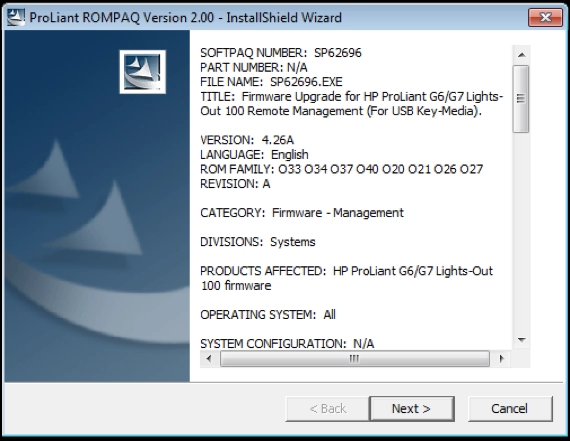Click the 'LANGUAGE: English' line
Image resolution: width=570 pixels, height=441 pixels.
coord(254,155)
